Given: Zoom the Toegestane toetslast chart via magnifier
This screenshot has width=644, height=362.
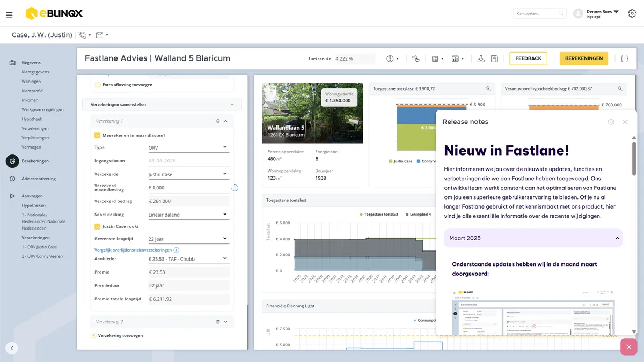Looking at the screenshot, I should [488, 88].
